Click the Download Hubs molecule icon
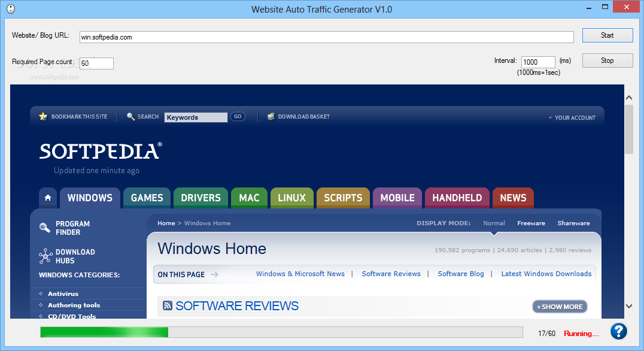644x351 pixels. point(45,256)
